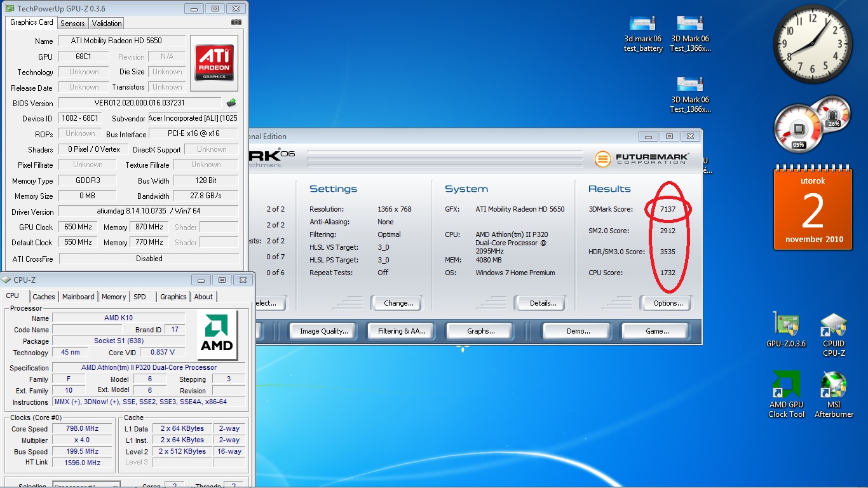Switch to the Caches tab in CPU-Z
Viewport: 868px width, 488px height.
coord(44,297)
